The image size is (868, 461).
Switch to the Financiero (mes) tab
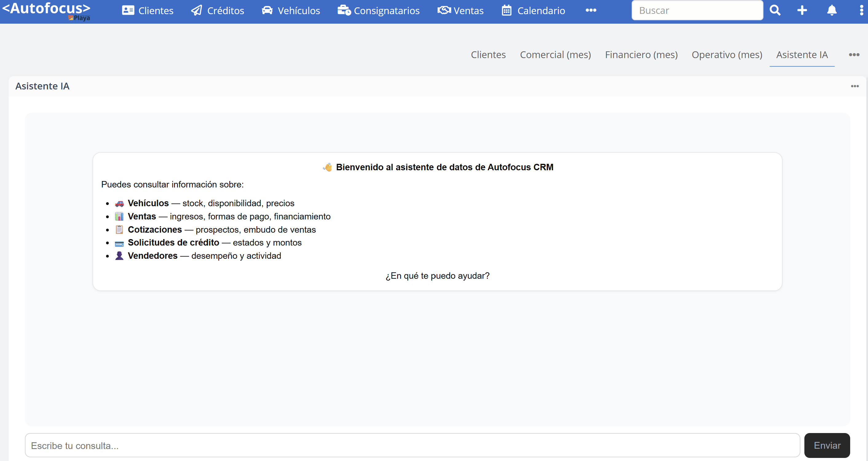point(641,55)
